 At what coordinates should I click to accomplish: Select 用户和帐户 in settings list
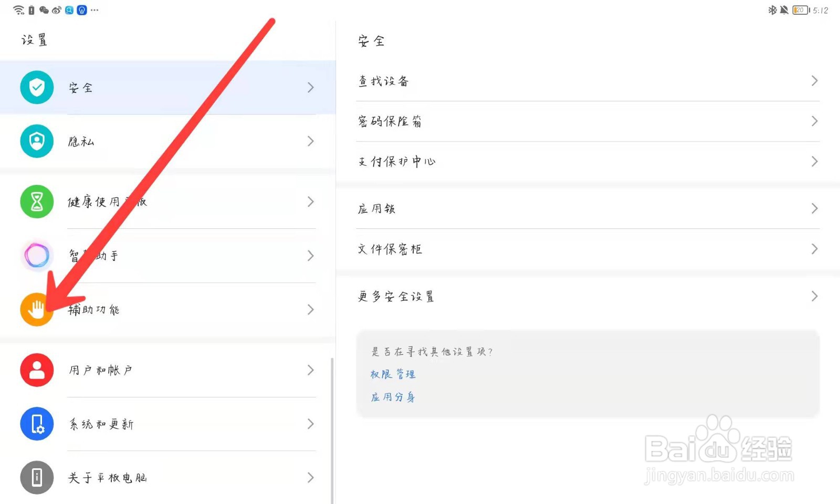(101, 370)
